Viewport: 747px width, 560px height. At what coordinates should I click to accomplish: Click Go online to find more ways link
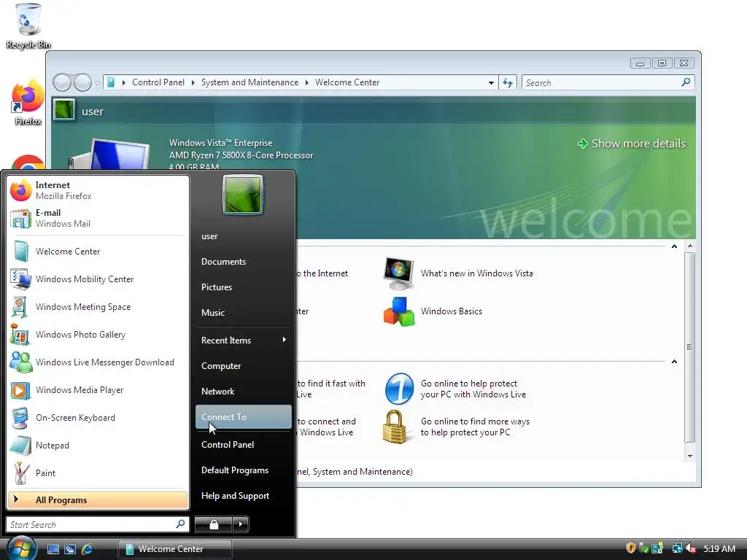[x=475, y=427]
